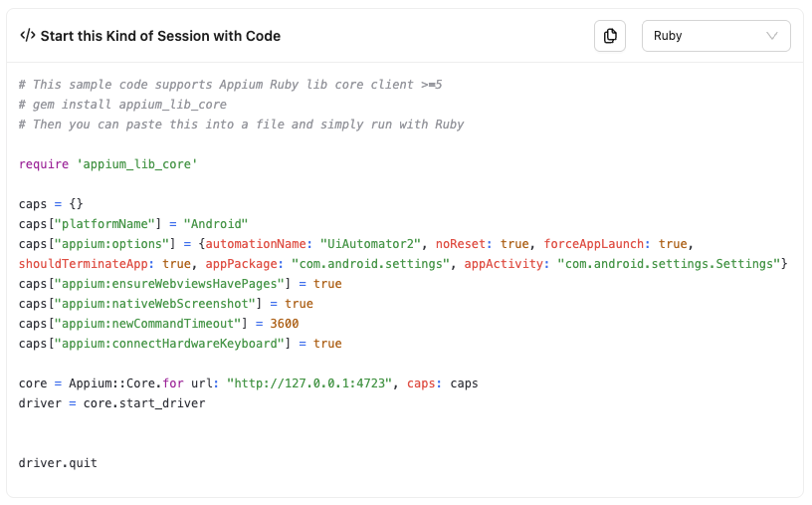Click the 'driver = core.start_driver' line
Screen dimensions: 812x505
pyautogui.click(x=111, y=403)
